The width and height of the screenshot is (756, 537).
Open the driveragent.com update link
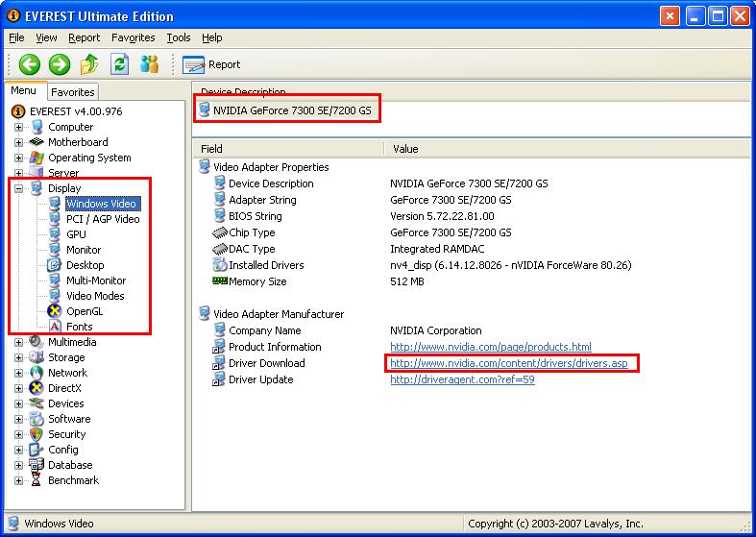tap(462, 379)
